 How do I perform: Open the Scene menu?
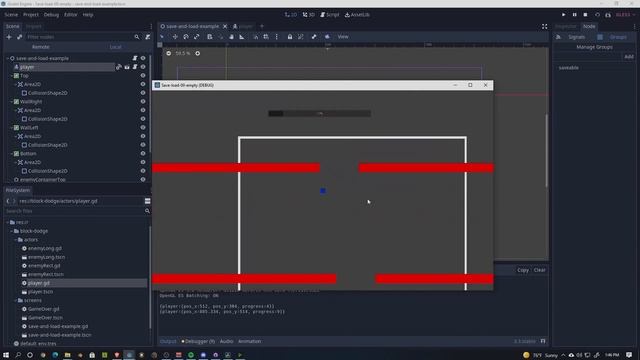pyautogui.click(x=11, y=15)
